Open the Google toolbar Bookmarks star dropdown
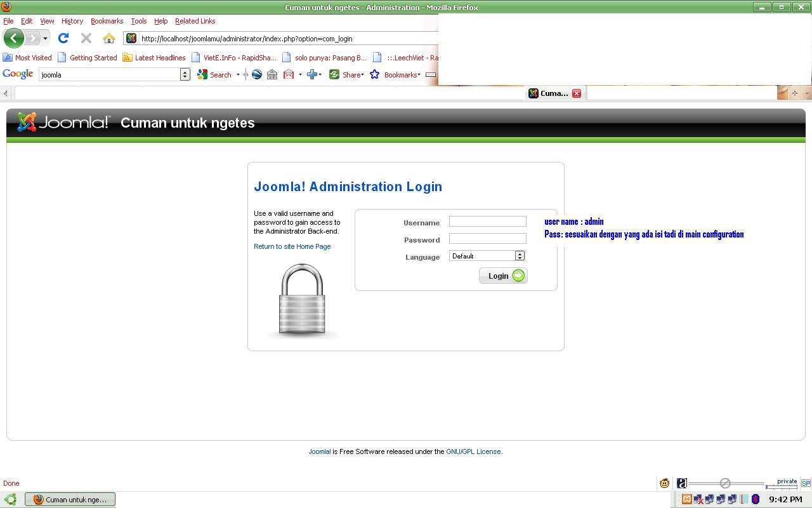 395,74
